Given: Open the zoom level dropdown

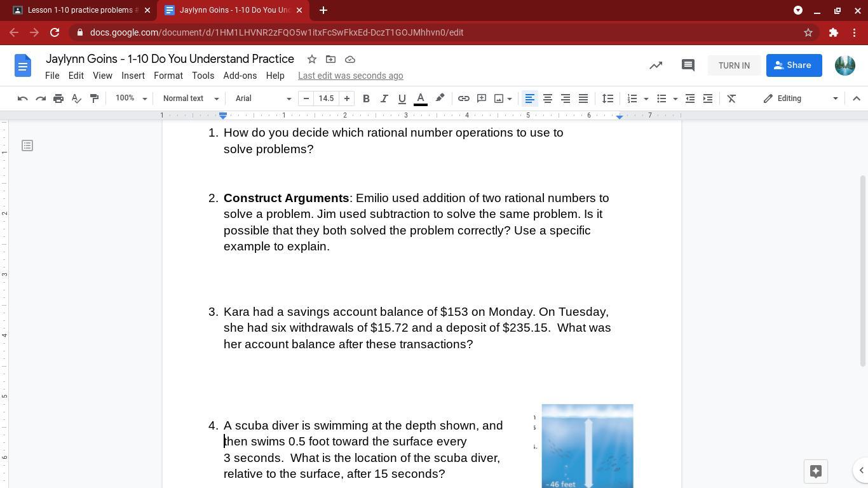Looking at the screenshot, I should click(131, 98).
